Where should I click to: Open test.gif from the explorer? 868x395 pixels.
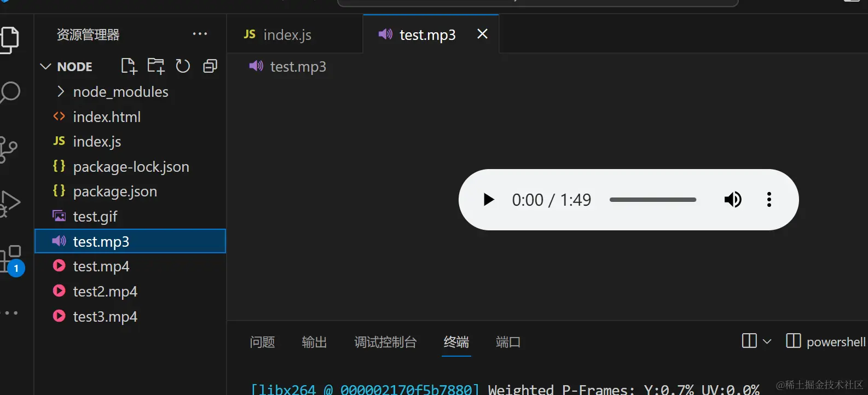tap(95, 217)
